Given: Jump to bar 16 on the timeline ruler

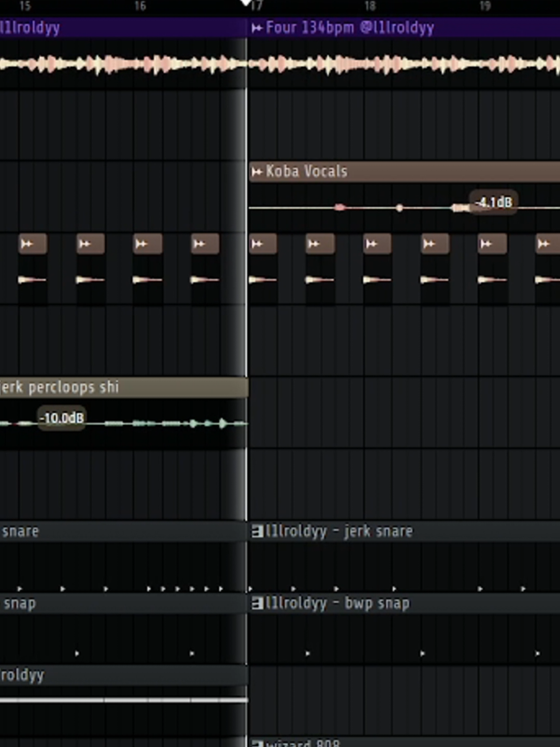Looking at the screenshot, I should [x=140, y=6].
